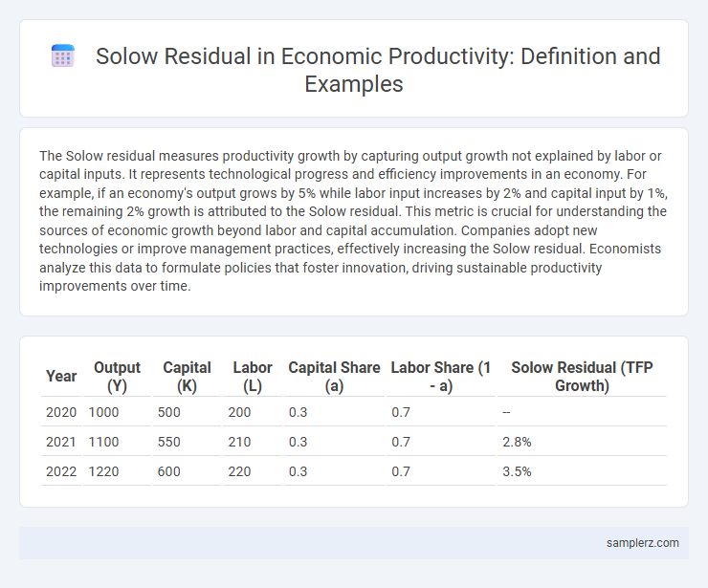The height and width of the screenshot is (588, 708).
Task: Click the samplerz.com footer link
Action: click(642, 543)
